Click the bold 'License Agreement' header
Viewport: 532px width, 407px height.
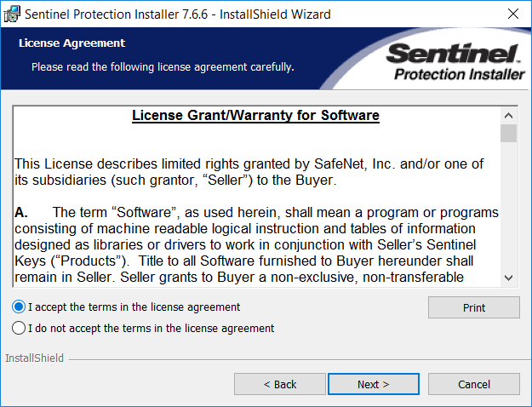pyautogui.click(x=72, y=43)
